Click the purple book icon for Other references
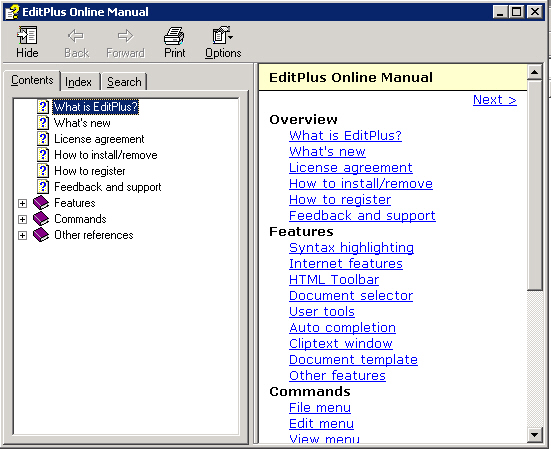Screen dimensions: 551x449 pos(41,235)
